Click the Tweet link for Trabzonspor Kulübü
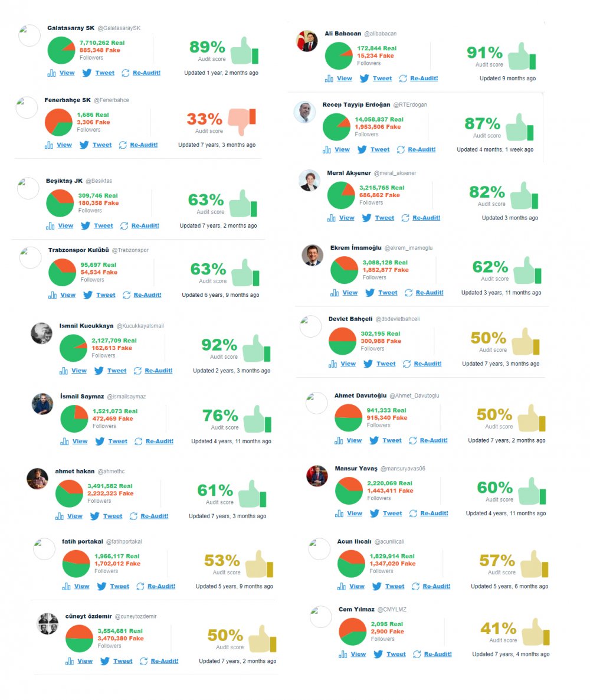This screenshot has height=700, width=590. pos(106,295)
